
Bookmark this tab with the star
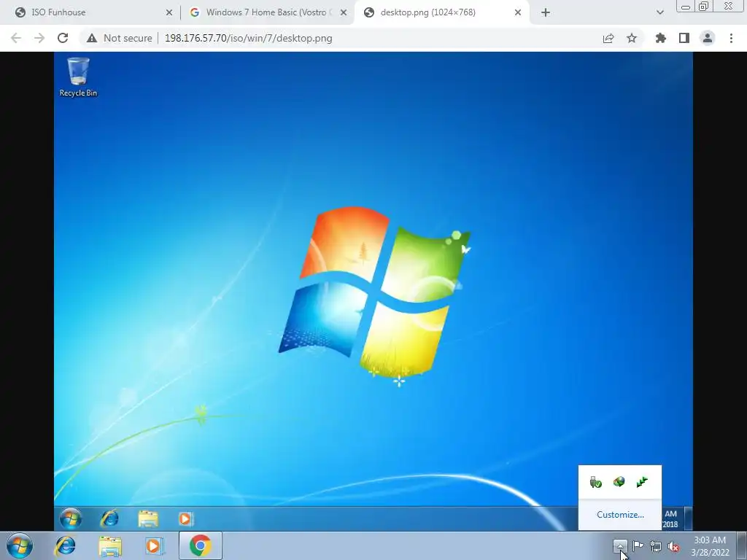pyautogui.click(x=632, y=38)
